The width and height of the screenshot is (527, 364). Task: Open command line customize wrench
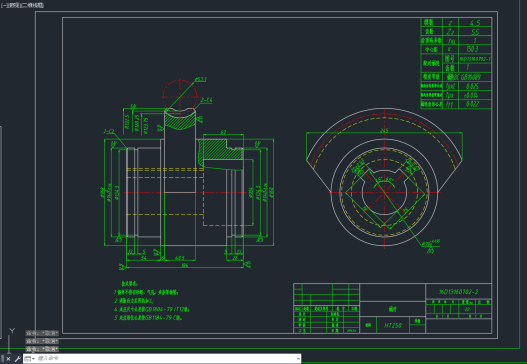pyautogui.click(x=17, y=359)
